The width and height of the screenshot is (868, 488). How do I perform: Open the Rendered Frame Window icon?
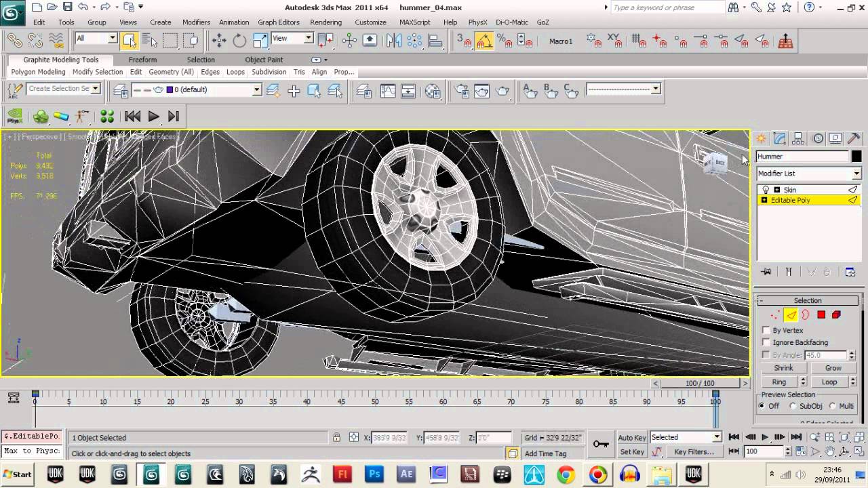point(482,91)
